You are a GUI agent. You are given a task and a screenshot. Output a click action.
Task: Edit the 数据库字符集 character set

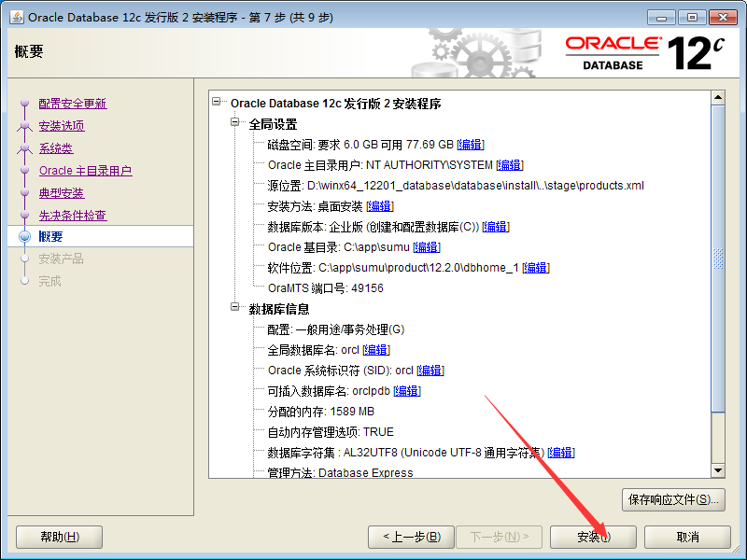coord(561,453)
